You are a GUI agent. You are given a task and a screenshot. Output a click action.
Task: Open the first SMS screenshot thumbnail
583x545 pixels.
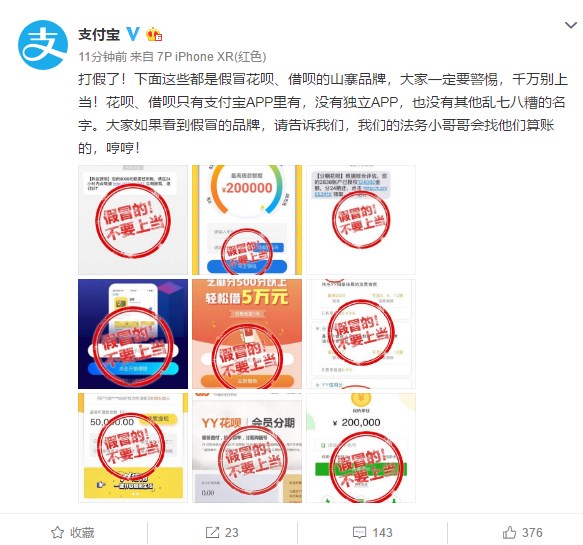(133, 220)
